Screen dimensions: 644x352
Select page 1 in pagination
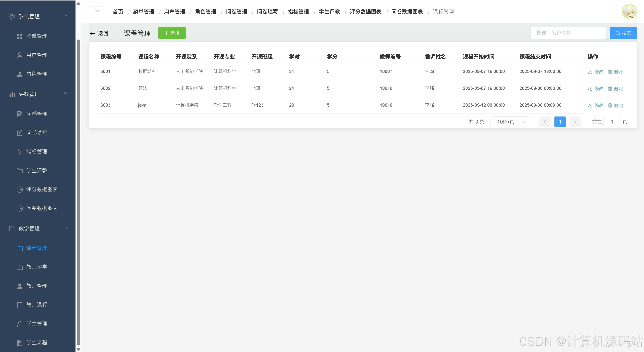tap(560, 122)
